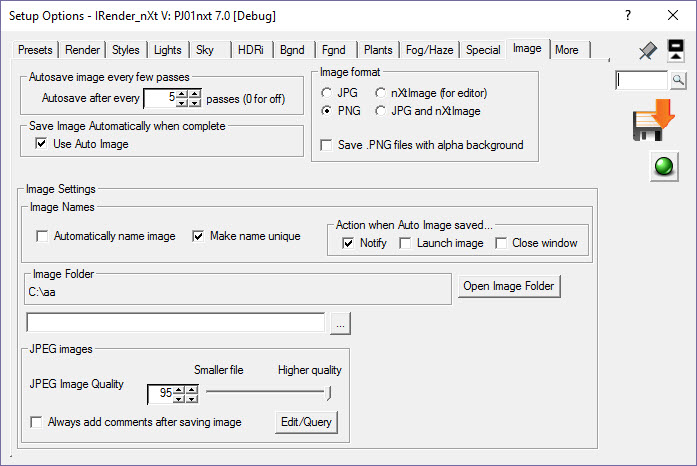This screenshot has height=466, width=697.
Task: Click the magnifying glass search icon
Action: pyautogui.click(x=677, y=80)
